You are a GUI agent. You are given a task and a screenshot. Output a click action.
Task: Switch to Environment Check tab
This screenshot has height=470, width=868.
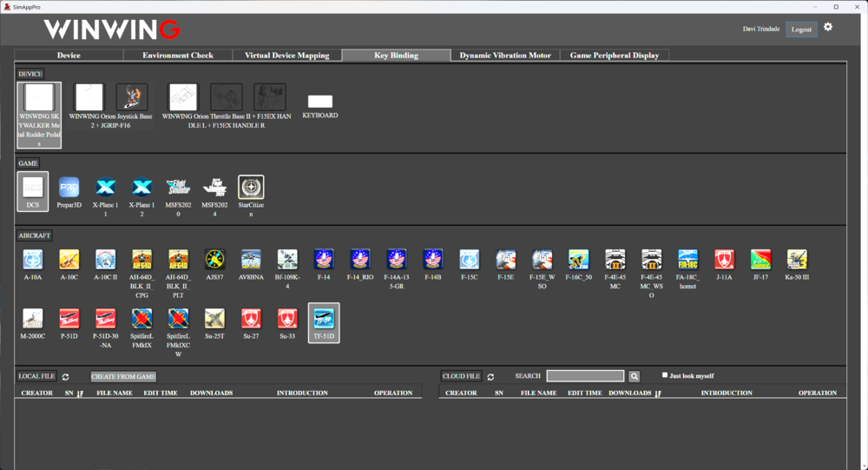click(x=178, y=56)
